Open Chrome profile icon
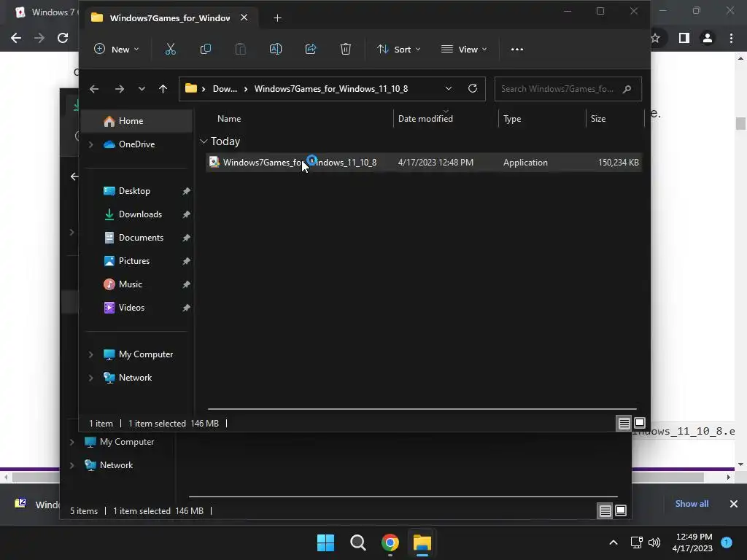The width and height of the screenshot is (747, 560). (708, 38)
